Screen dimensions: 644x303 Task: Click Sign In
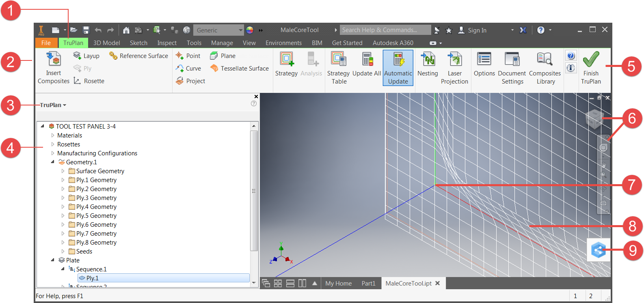click(x=477, y=30)
